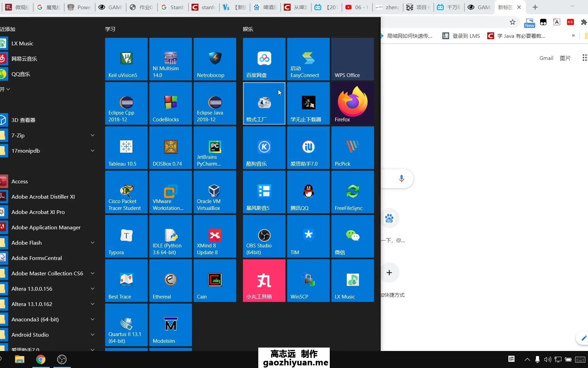Open 网易云音乐 from the app list
588x368 pixels.
49,59
